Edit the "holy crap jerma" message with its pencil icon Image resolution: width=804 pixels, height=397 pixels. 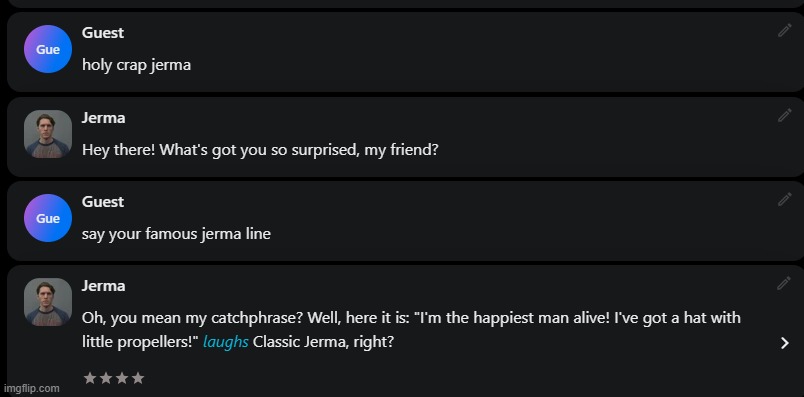(785, 30)
